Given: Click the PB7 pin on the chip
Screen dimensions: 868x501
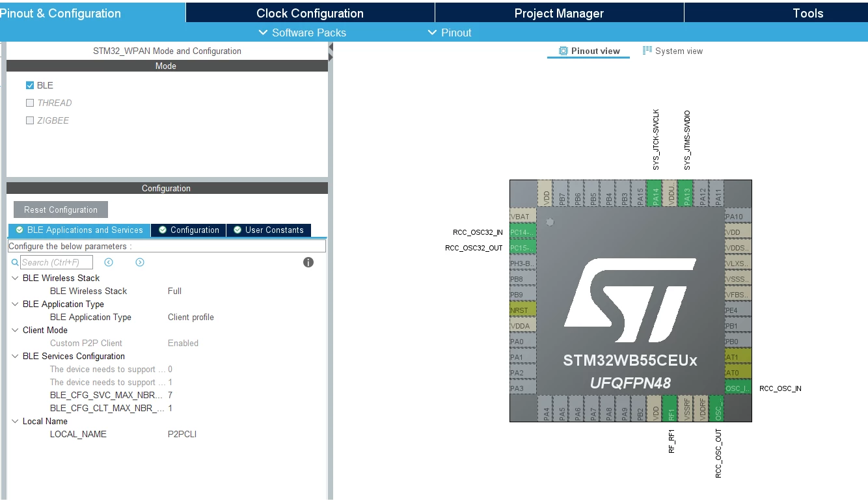Looking at the screenshot, I should pos(562,194).
